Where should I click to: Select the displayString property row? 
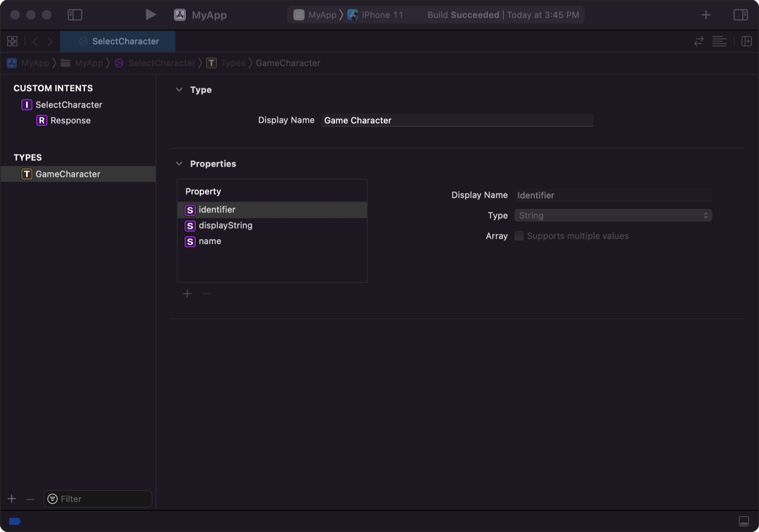[272, 225]
